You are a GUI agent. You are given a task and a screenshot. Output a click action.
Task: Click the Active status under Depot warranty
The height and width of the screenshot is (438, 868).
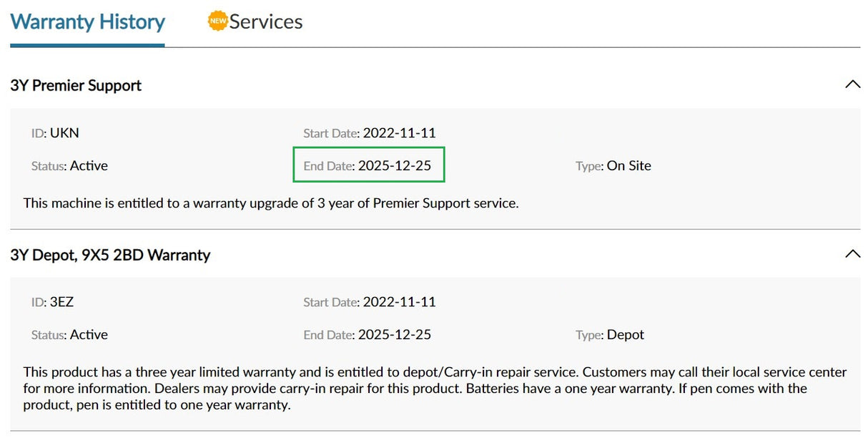click(89, 335)
